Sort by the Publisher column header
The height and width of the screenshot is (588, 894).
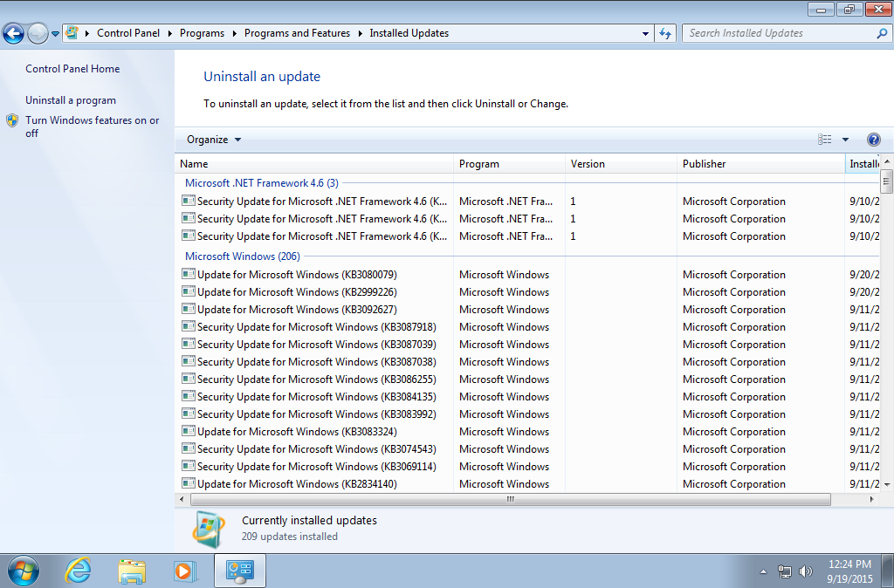pyautogui.click(x=760, y=164)
